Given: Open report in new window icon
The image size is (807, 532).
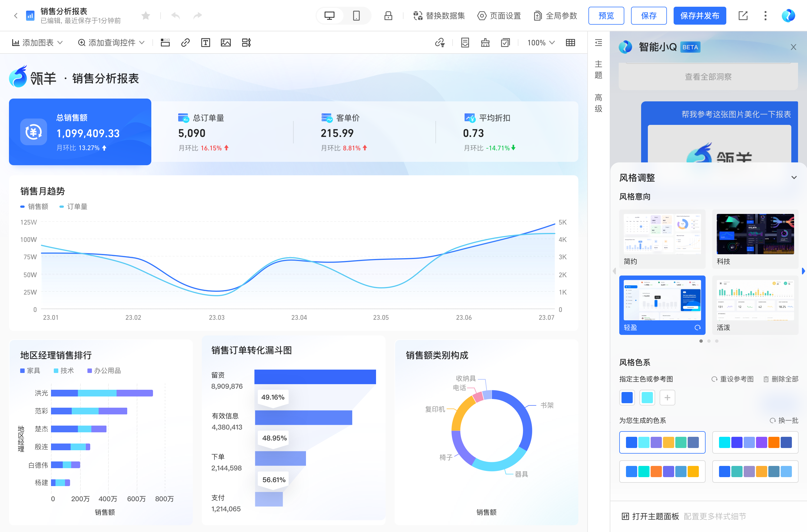Looking at the screenshot, I should [x=743, y=16].
